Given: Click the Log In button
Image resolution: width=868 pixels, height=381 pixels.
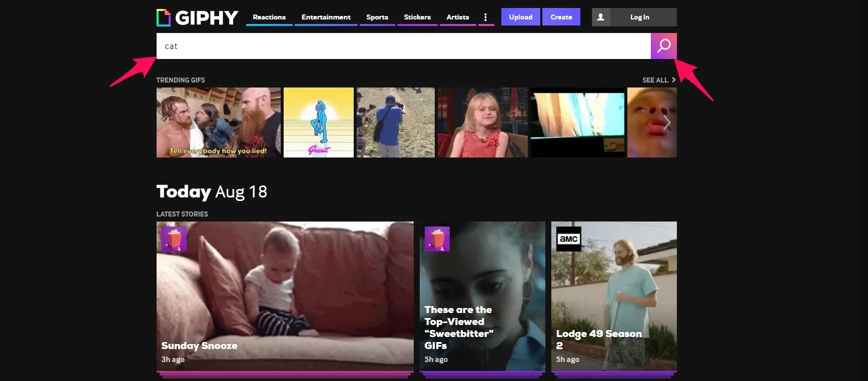Looking at the screenshot, I should click(639, 17).
